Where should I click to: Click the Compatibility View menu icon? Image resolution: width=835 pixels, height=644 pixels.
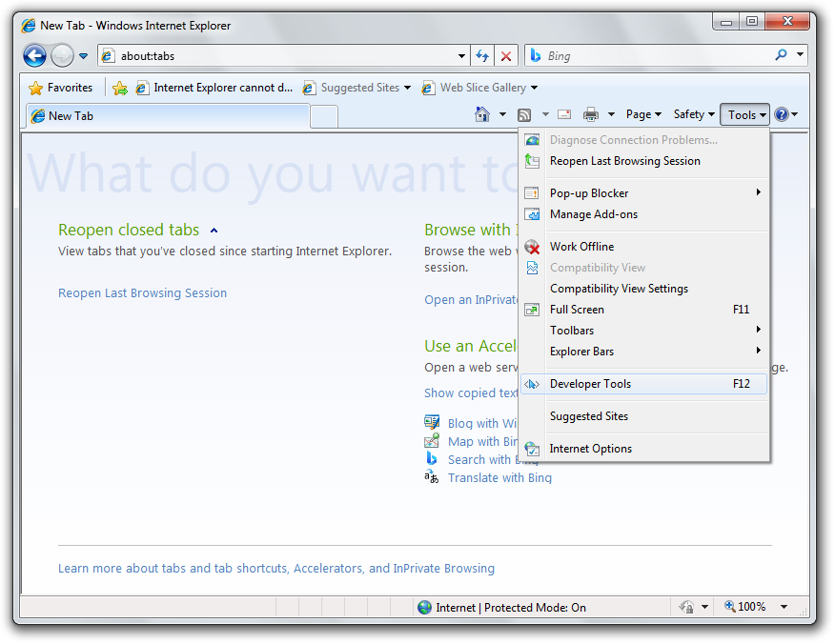tap(532, 268)
